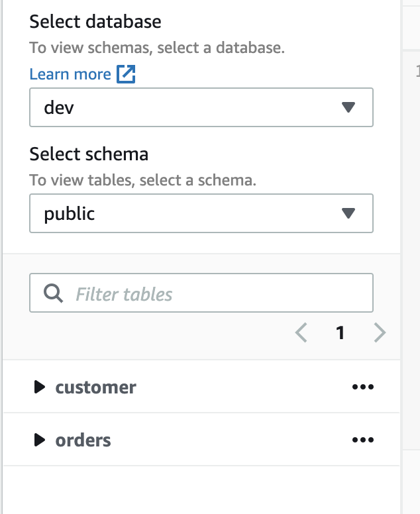
Task: Open the customer table options menu
Action: pos(363,387)
